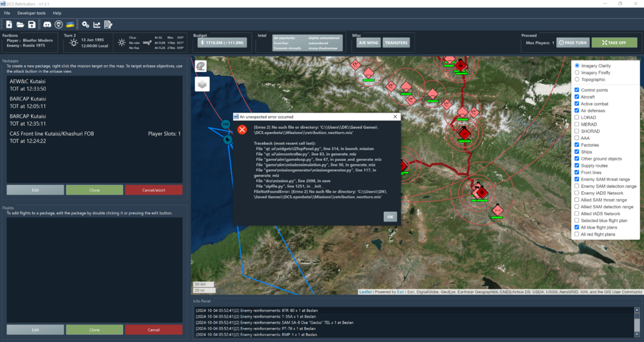
Task: Open the Discord server icon
Action: [47, 24]
